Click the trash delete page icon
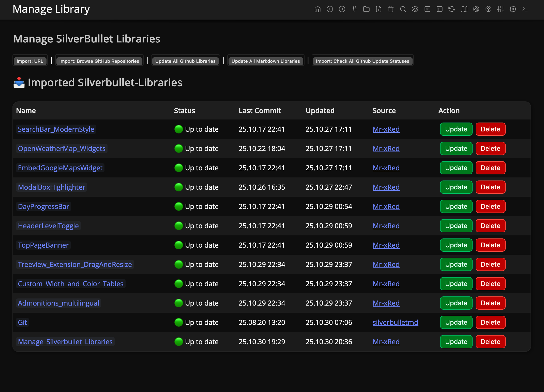 point(391,9)
